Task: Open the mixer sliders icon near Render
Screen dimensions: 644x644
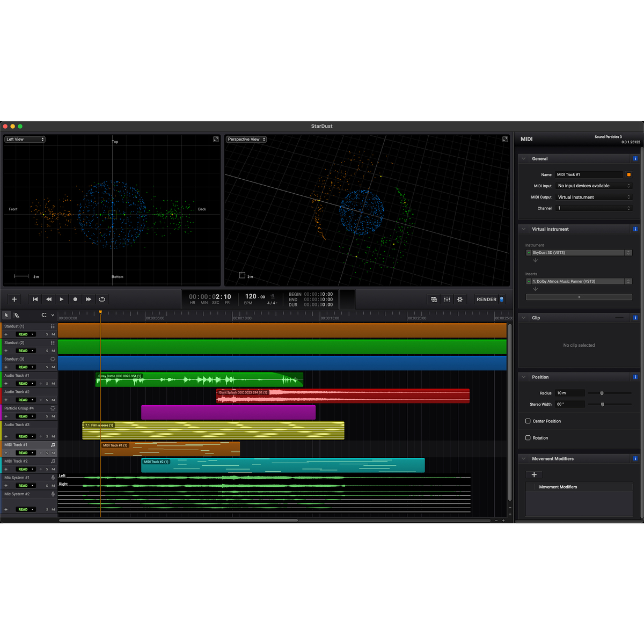Action: (x=447, y=299)
